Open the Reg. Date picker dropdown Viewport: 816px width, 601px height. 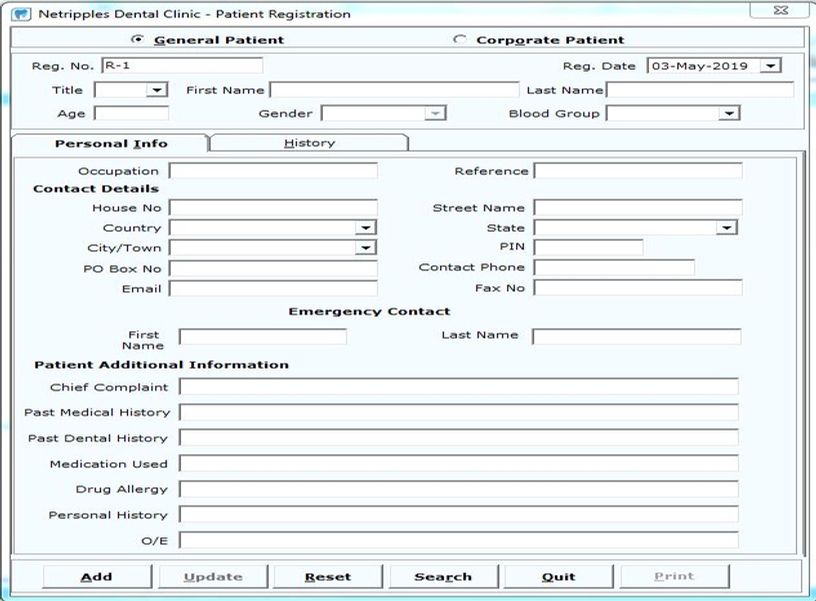[770, 66]
